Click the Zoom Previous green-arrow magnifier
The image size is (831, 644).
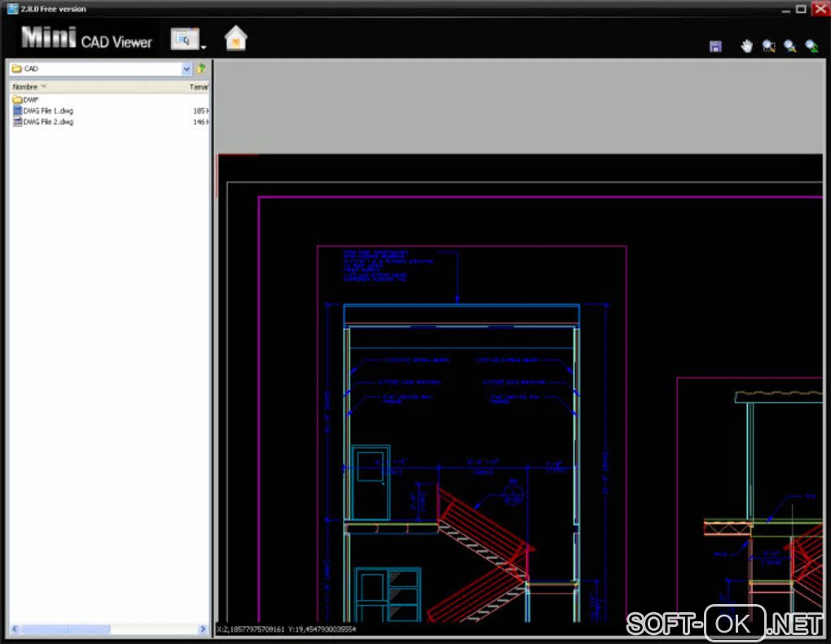812,46
